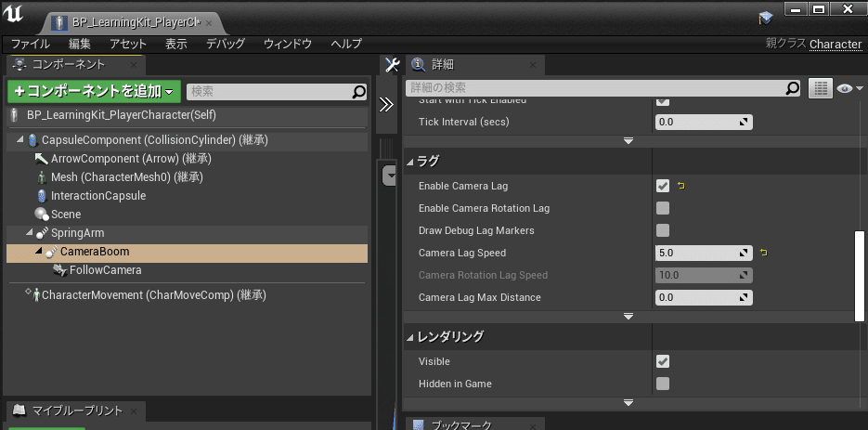Expand advanced options below Tick Interval
The width and height of the screenshot is (868, 430).
(628, 141)
